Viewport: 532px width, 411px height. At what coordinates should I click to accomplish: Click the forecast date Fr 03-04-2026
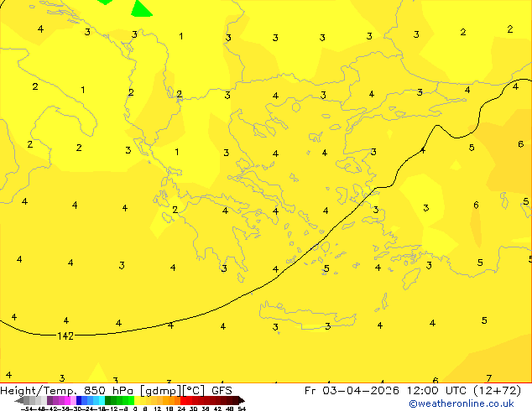(x=352, y=391)
